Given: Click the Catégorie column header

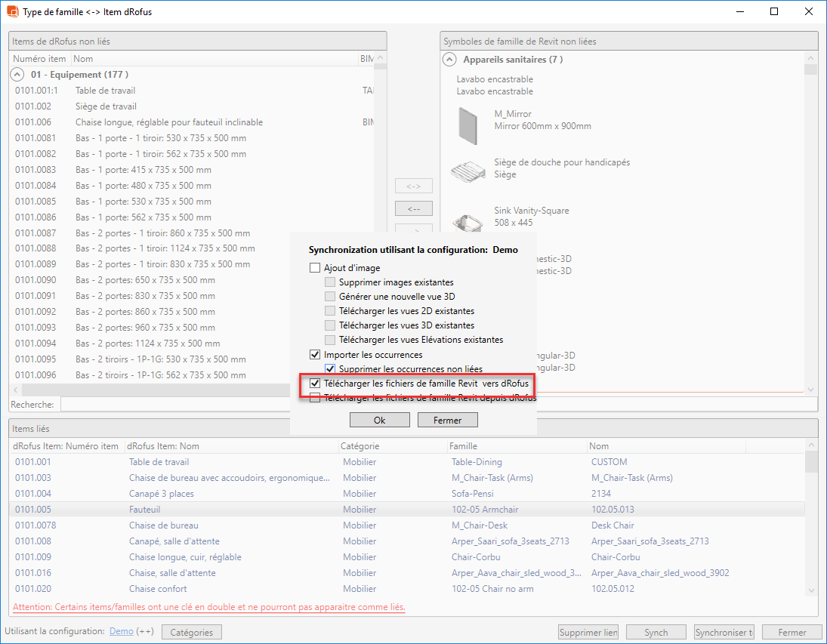Looking at the screenshot, I should pyautogui.click(x=360, y=446).
